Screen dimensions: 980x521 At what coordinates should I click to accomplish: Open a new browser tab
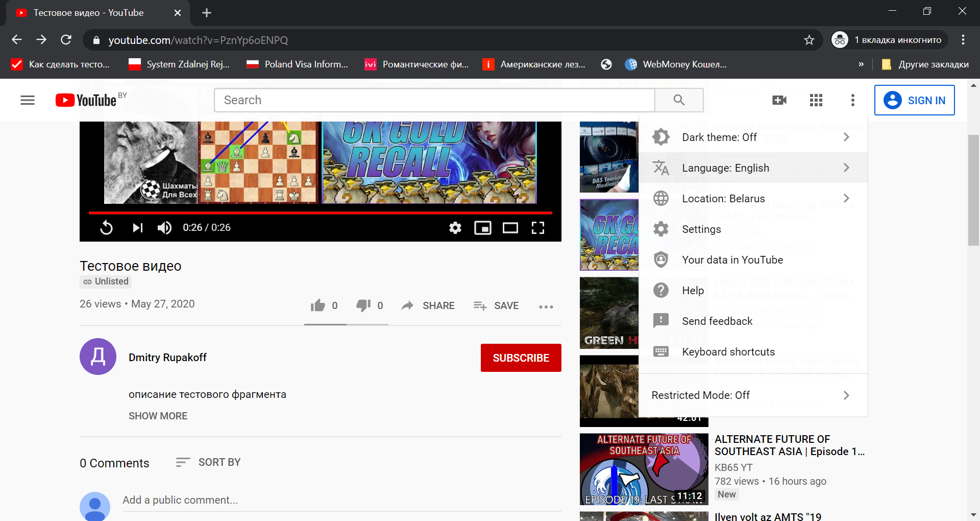[207, 13]
